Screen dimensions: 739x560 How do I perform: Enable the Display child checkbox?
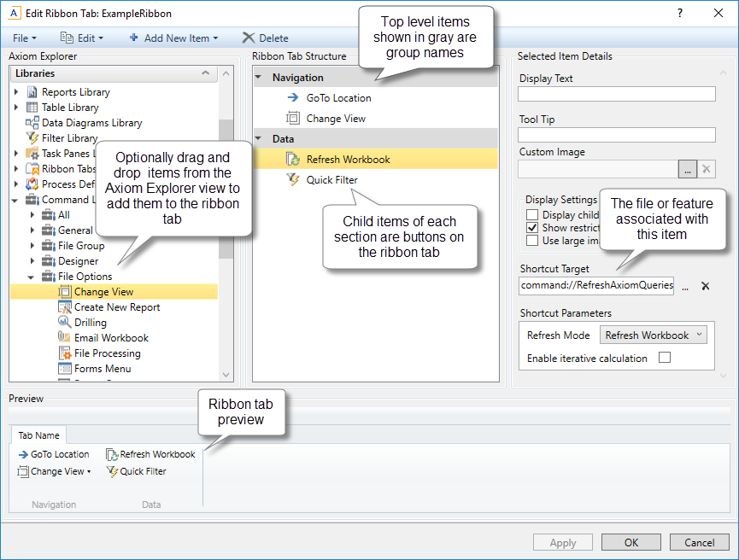pos(533,214)
